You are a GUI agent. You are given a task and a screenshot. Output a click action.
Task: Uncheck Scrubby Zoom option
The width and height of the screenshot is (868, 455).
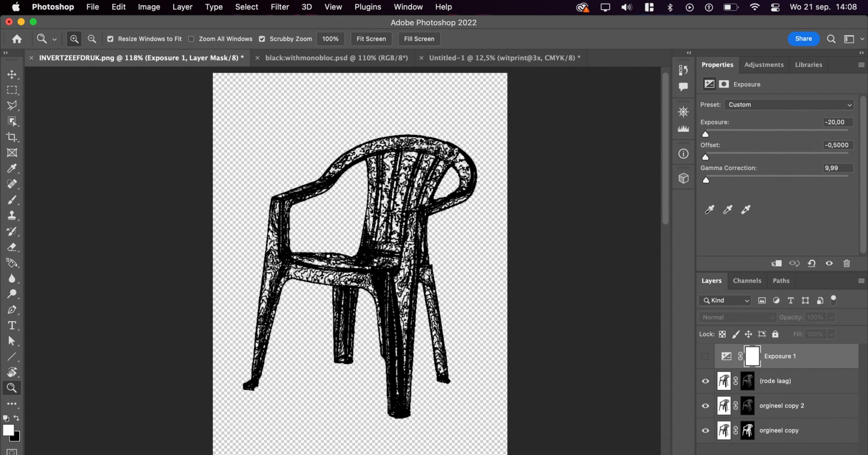[x=262, y=39]
